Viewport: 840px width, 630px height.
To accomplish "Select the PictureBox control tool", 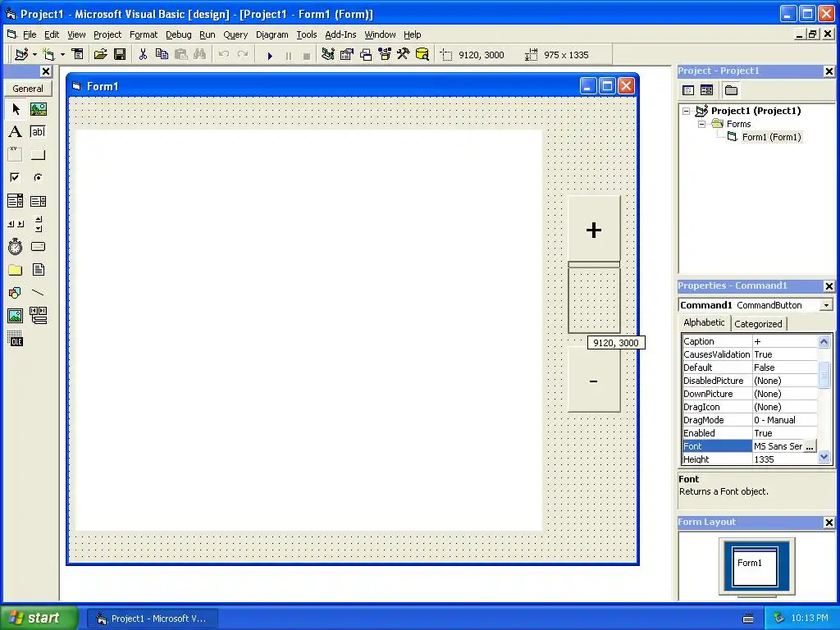I will [38, 109].
